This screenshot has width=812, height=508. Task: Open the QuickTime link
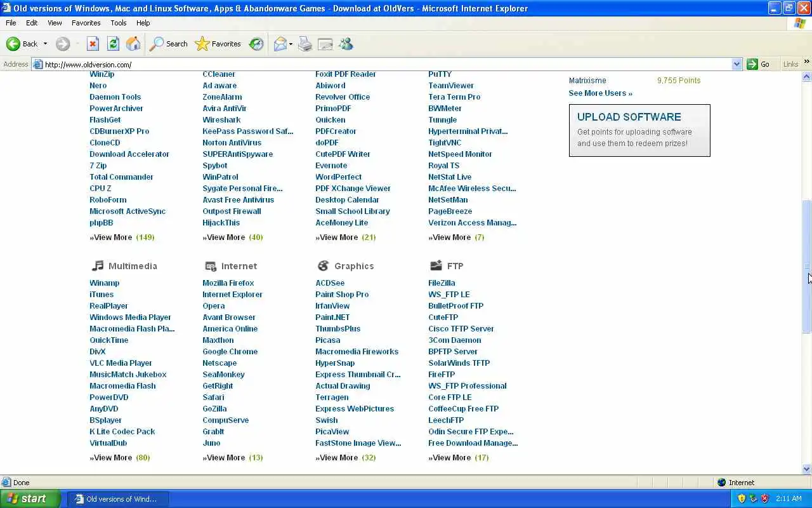109,340
